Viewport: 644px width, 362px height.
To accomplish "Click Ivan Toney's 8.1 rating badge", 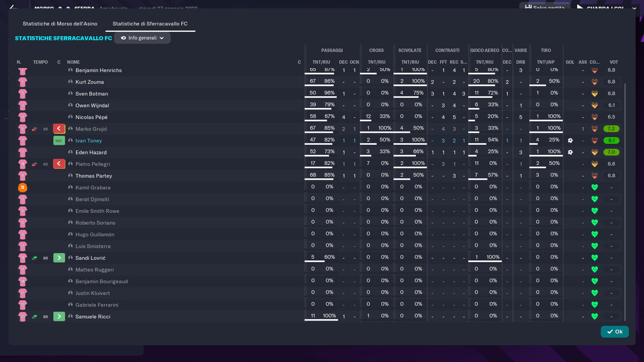I will [x=611, y=141].
